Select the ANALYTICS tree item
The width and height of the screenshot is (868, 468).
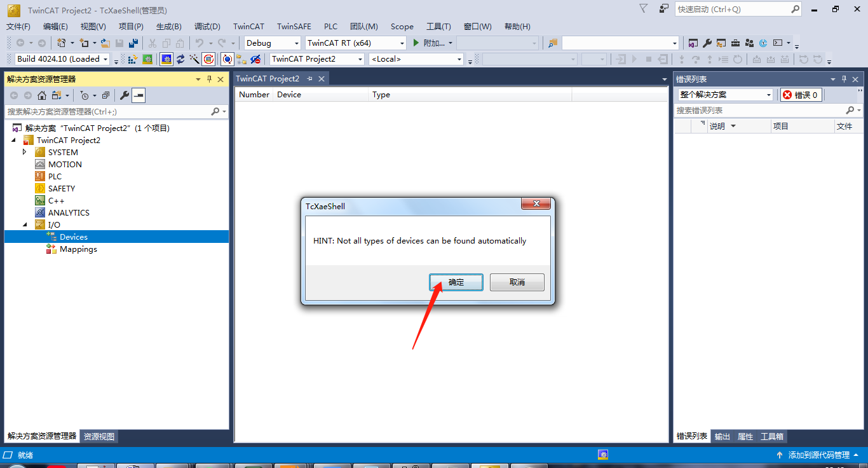coord(69,212)
